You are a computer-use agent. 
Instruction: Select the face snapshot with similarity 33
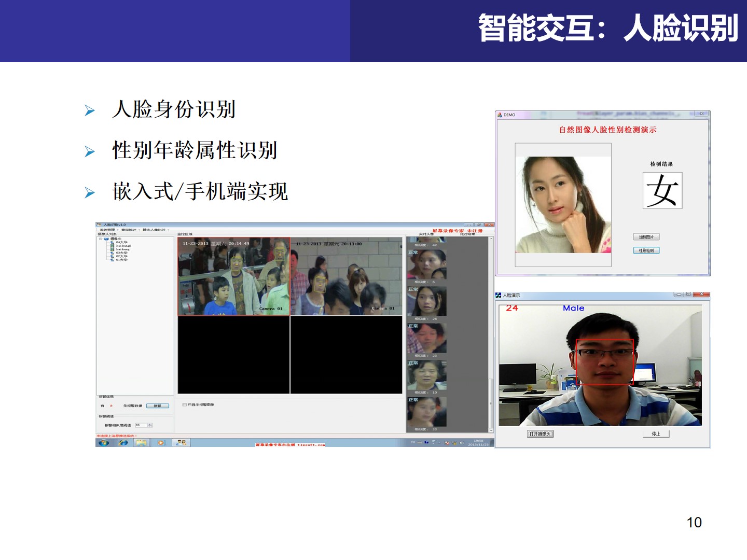tap(426, 412)
